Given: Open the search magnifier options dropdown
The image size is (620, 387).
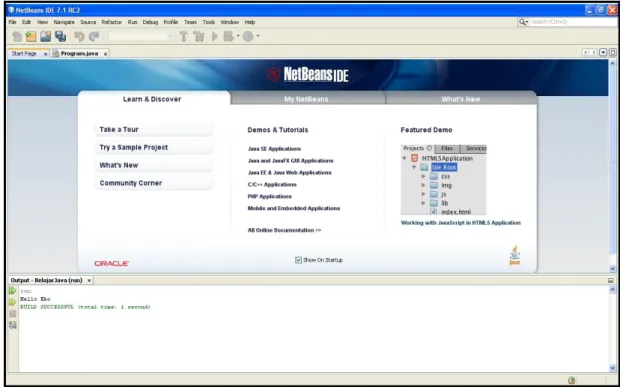Looking at the screenshot, I should click(524, 22).
